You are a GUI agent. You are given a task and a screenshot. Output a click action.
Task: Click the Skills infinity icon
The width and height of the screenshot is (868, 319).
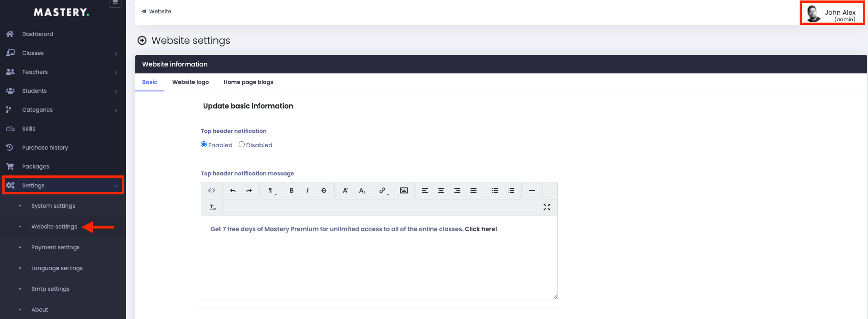point(10,129)
